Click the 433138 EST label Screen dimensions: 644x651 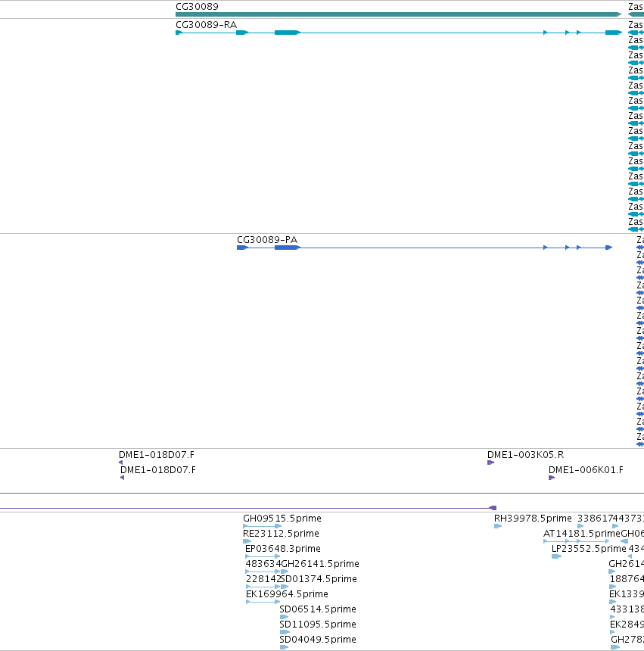pyautogui.click(x=627, y=609)
